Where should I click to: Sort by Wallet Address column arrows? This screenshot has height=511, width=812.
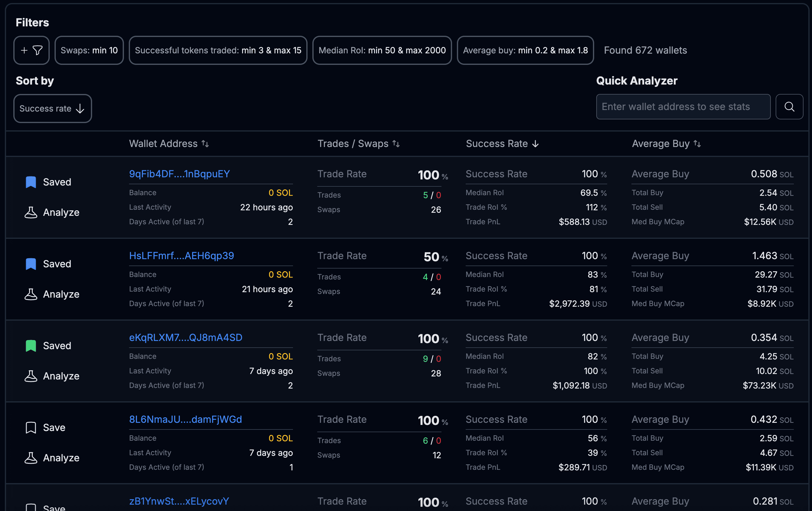click(x=205, y=144)
